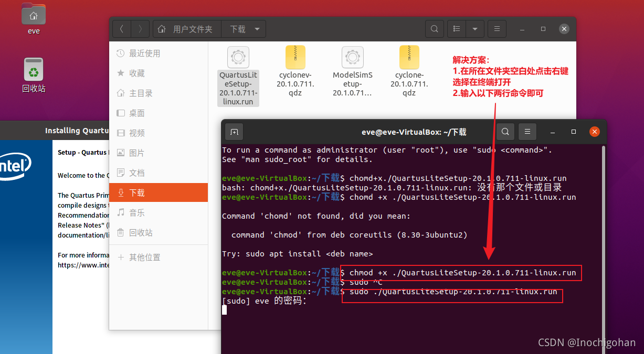Minimize the file manager window
Image resolution: width=644 pixels, height=354 pixels.
[522, 29]
